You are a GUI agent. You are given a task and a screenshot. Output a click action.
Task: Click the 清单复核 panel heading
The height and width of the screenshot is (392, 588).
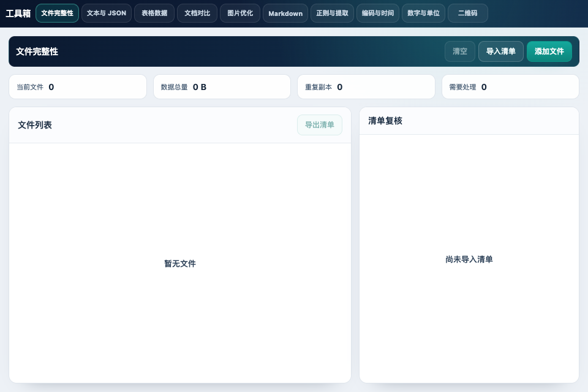pyautogui.click(x=385, y=121)
